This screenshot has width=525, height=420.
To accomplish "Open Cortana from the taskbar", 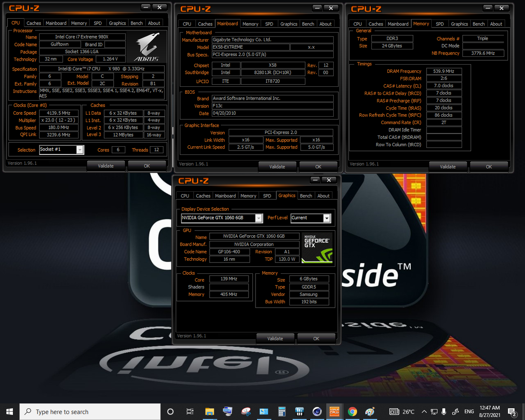I will [x=170, y=411].
